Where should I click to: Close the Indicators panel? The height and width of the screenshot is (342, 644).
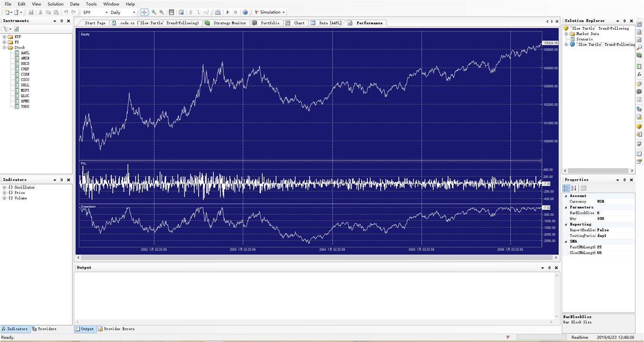(x=69, y=180)
